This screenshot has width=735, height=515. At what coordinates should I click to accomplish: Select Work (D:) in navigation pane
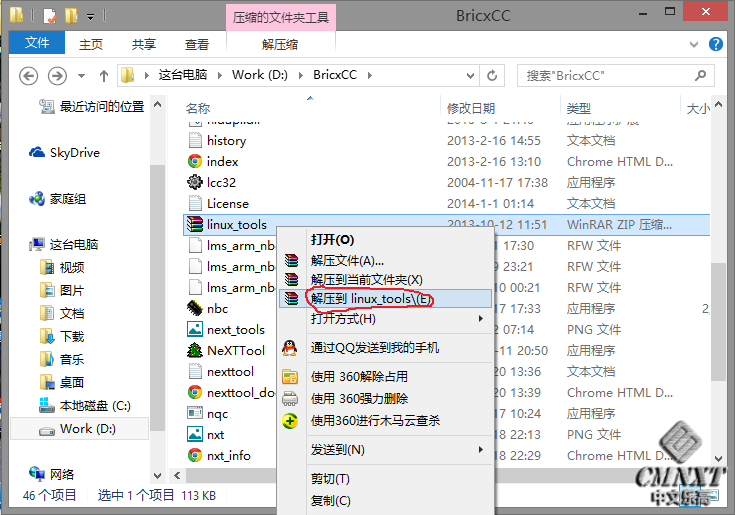[77, 429]
